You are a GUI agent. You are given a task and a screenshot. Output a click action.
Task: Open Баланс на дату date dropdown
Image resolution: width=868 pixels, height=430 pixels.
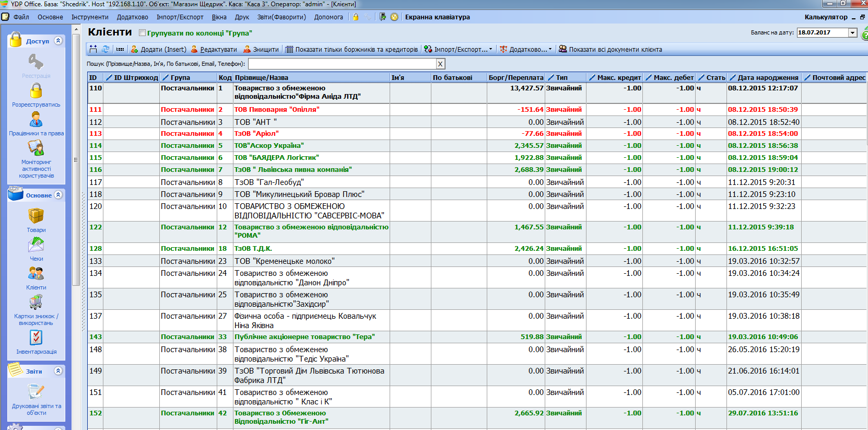853,32
